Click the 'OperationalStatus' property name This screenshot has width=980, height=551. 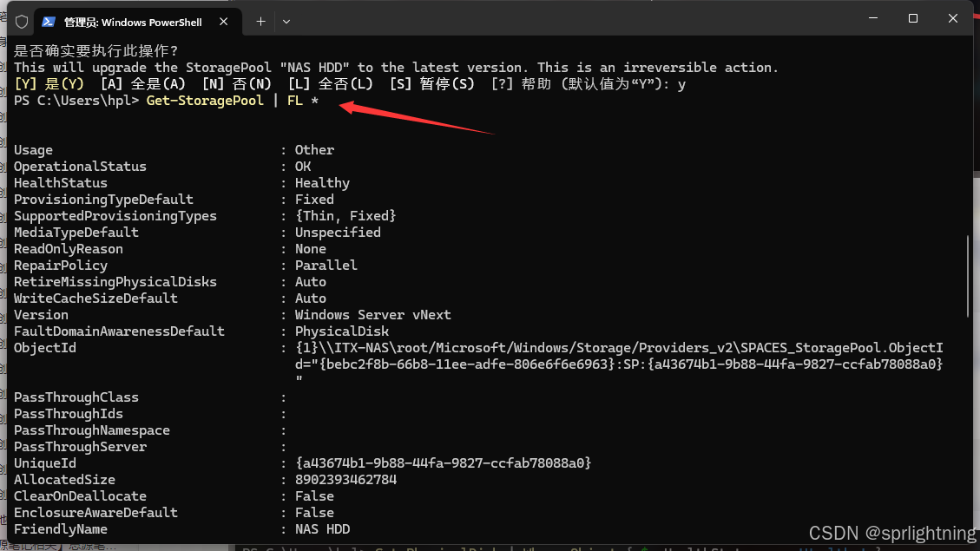pos(80,167)
